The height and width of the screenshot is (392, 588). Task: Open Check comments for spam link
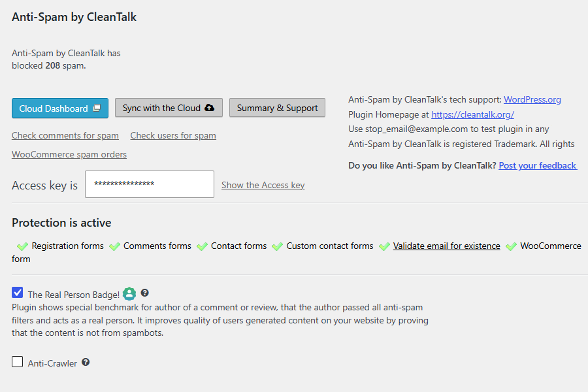[65, 135]
